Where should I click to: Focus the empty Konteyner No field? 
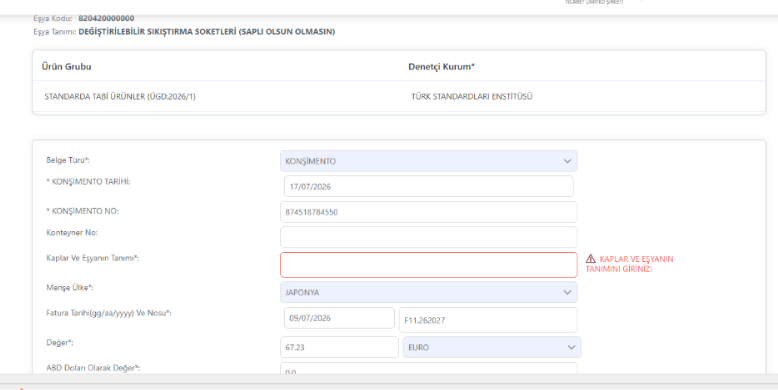pyautogui.click(x=429, y=237)
